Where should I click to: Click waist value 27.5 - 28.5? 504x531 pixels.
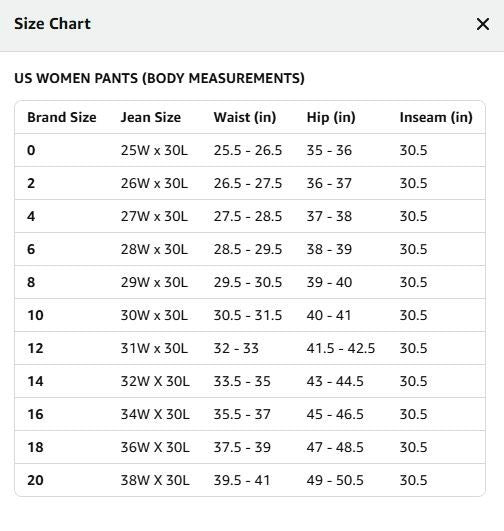pyautogui.click(x=248, y=216)
